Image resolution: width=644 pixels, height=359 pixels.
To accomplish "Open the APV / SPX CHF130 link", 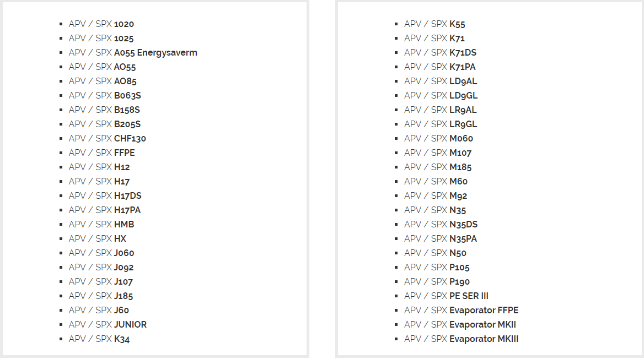I will 107,139.
